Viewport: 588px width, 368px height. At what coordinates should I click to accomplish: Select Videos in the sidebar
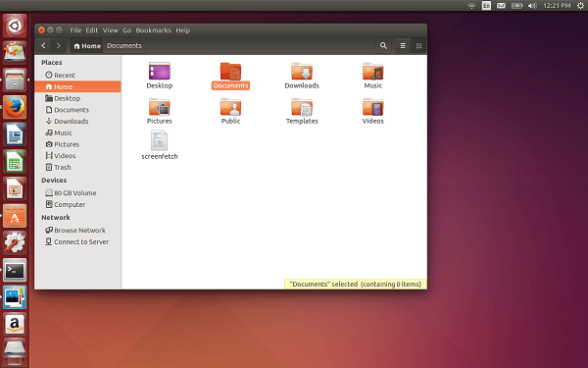click(77, 156)
